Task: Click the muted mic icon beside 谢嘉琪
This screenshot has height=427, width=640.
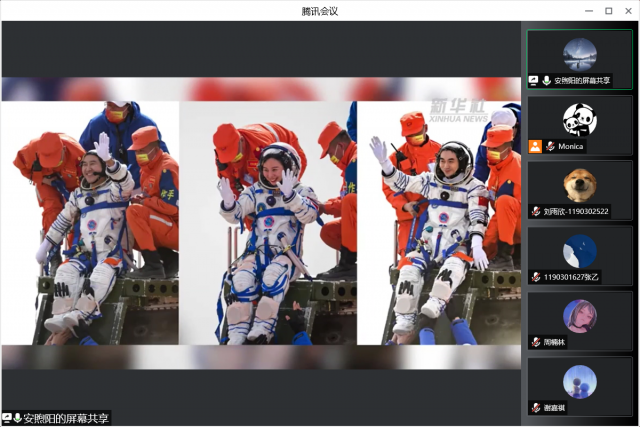Action: click(536, 408)
